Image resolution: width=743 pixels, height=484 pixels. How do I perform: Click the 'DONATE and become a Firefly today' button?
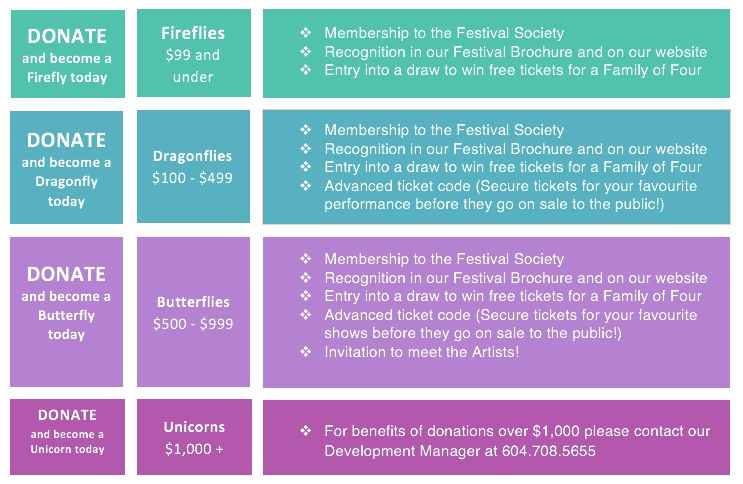point(68,54)
